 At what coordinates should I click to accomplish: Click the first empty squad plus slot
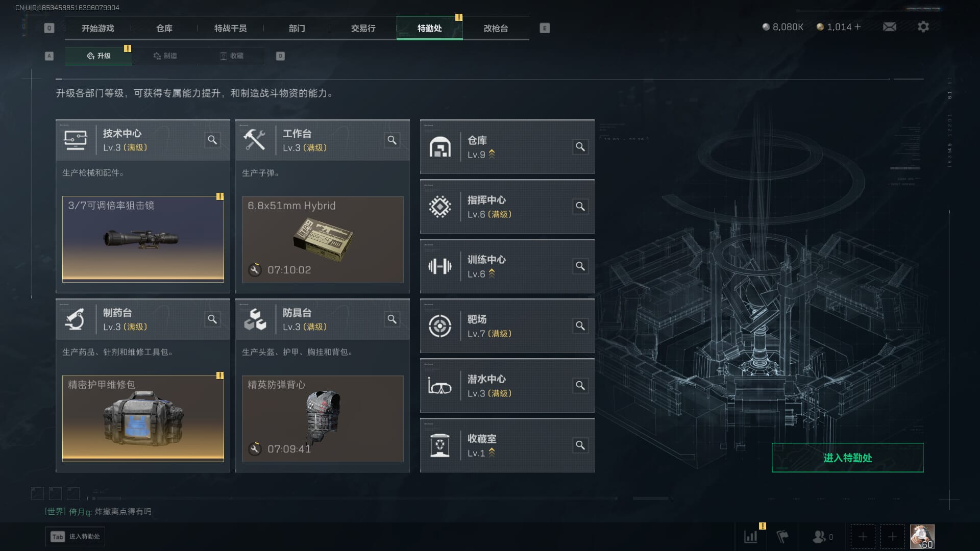click(x=863, y=537)
